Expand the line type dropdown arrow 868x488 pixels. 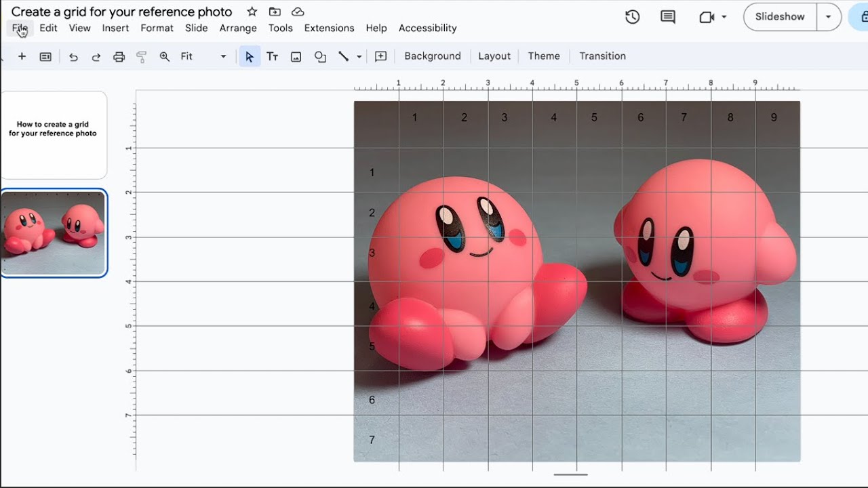359,57
